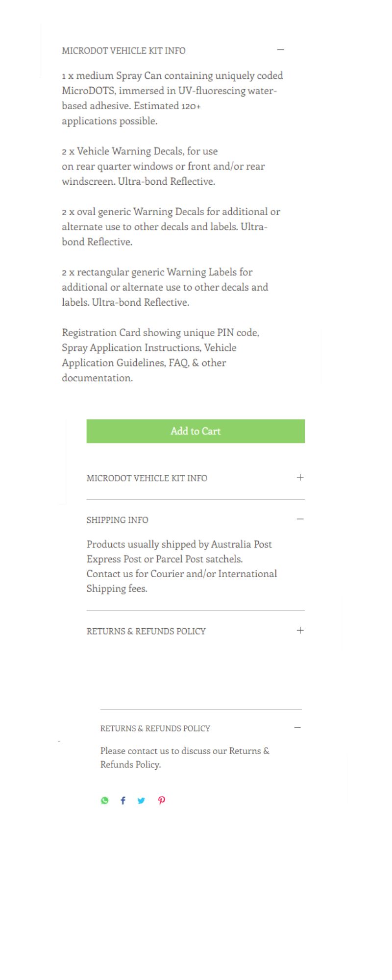Expand collapsed RETURNS & REFUNDS POLICY heading
This screenshot has height=980, width=392.
click(146, 631)
